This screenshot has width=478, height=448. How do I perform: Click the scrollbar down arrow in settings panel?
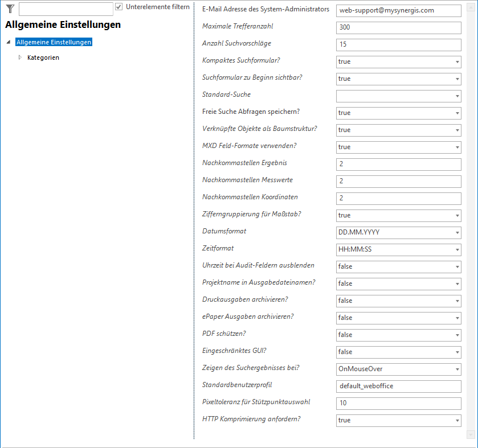click(x=471, y=434)
